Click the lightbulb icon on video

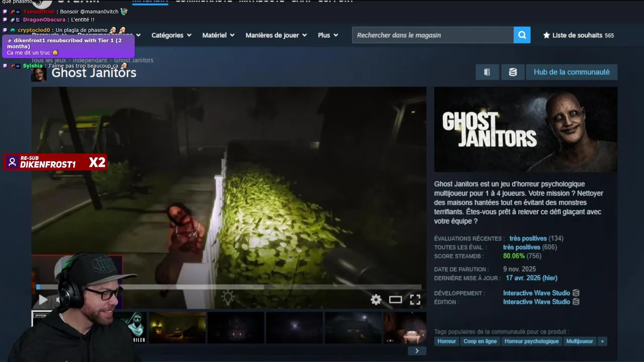pos(228,297)
